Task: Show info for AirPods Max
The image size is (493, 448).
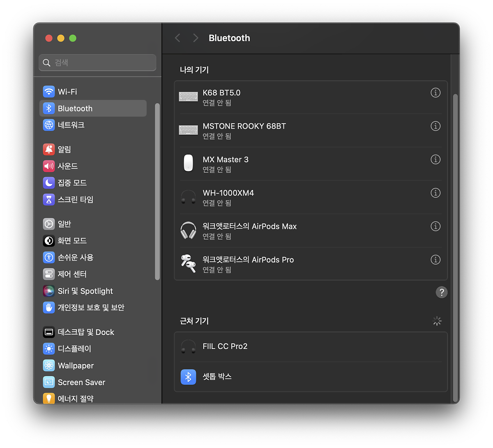Action: [435, 226]
